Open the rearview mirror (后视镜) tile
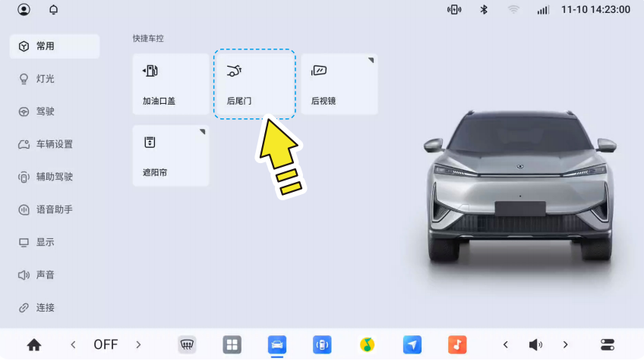The height and width of the screenshot is (361, 644). tap(339, 84)
